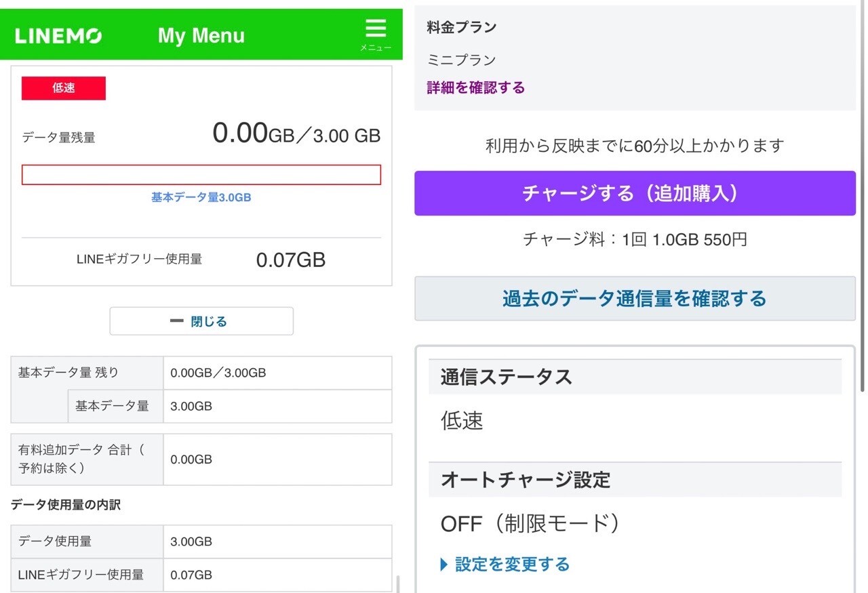Click the My Menu header title
868x593 pixels.
pos(201,35)
